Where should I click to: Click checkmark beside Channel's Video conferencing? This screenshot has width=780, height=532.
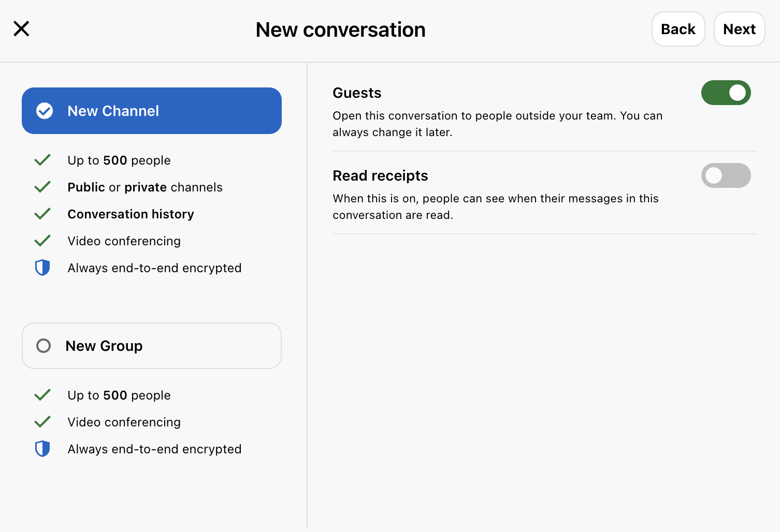coord(42,241)
